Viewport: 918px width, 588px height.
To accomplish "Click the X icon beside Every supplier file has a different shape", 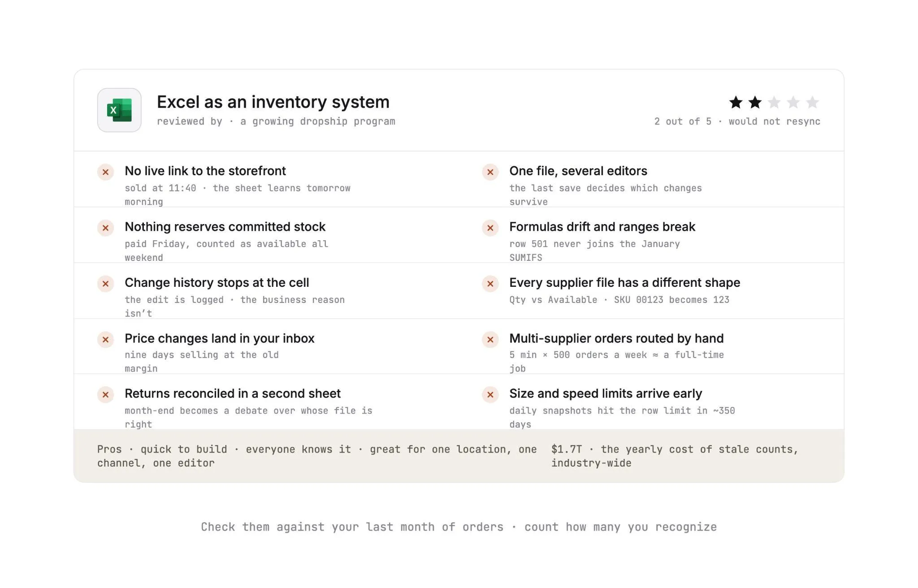I will click(x=490, y=284).
